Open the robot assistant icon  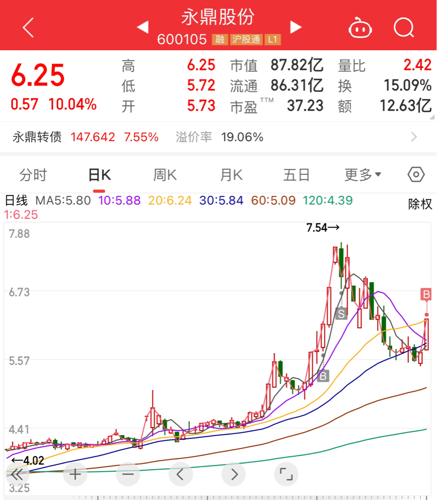pos(360,28)
